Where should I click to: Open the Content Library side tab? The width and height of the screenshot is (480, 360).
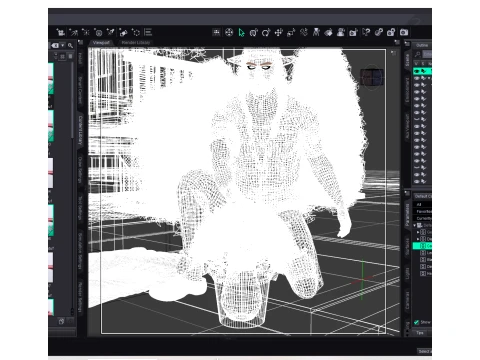click(x=80, y=130)
